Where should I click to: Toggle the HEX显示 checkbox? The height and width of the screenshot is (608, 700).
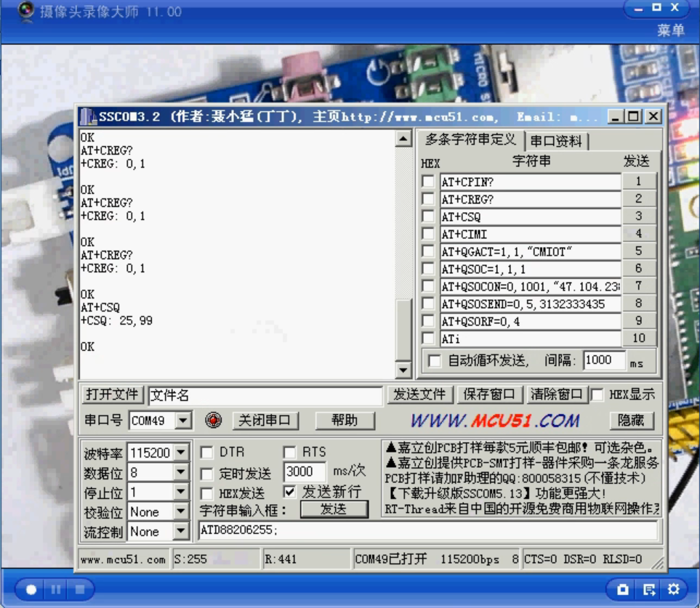click(x=597, y=394)
